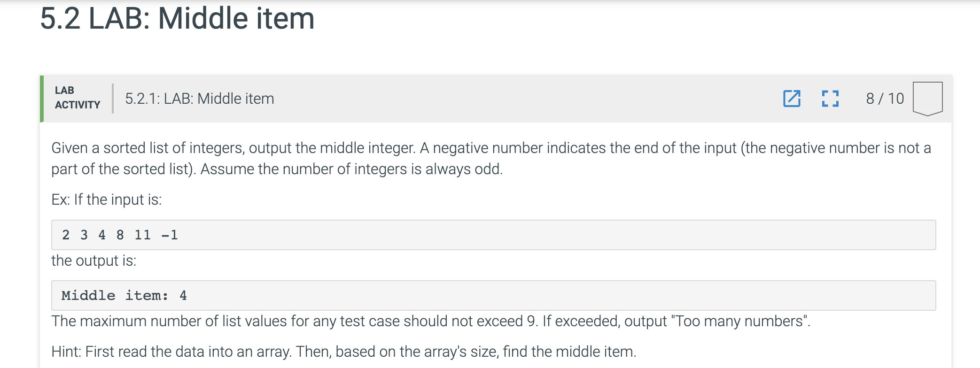Toggle the LAB ACTIVITY panel state
The width and height of the screenshot is (980, 368).
(x=77, y=99)
